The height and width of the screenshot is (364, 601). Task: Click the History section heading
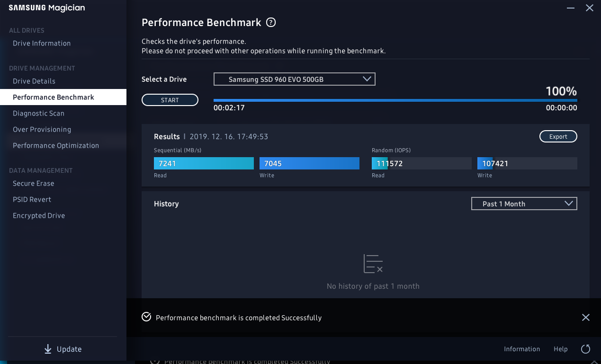[x=166, y=204]
